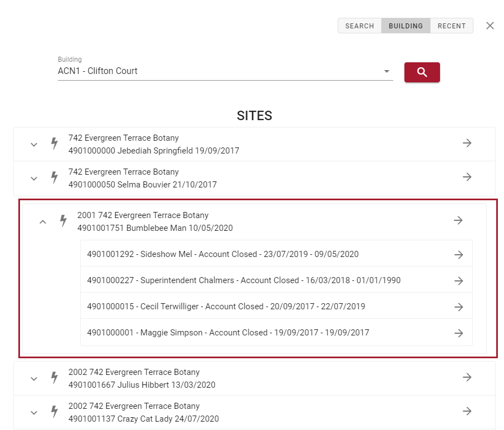The width and height of the screenshot is (504, 430).
Task: Open the RECENT tab
Action: pyautogui.click(x=452, y=26)
